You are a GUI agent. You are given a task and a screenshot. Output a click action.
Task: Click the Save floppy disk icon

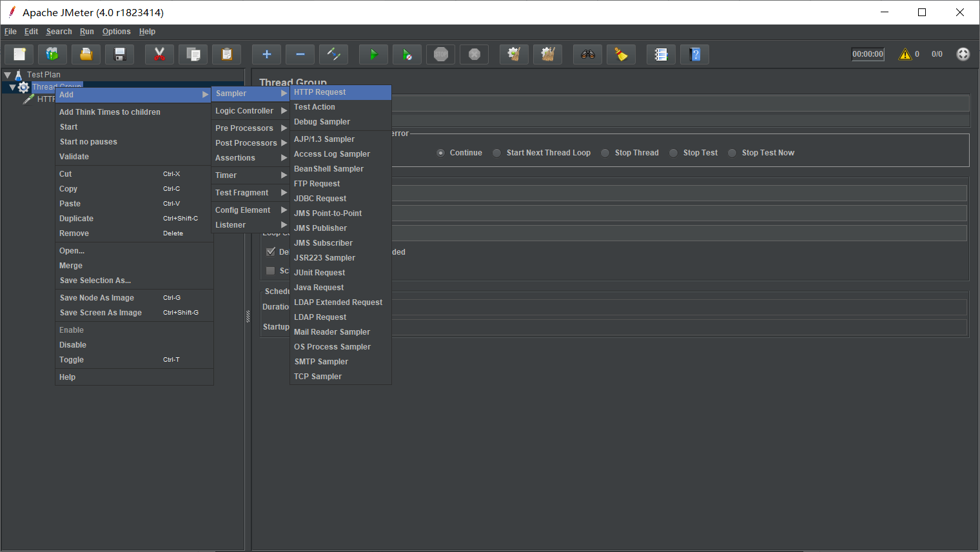pyautogui.click(x=119, y=55)
